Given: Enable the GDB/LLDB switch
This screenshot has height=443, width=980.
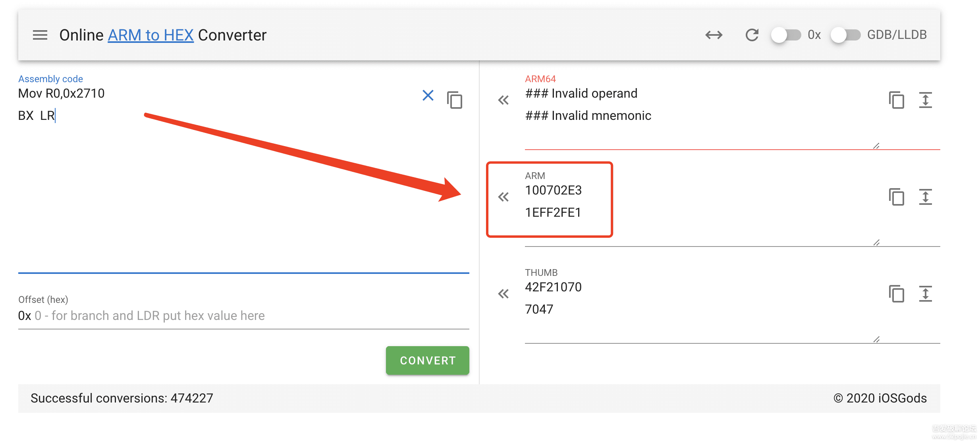Looking at the screenshot, I should tap(845, 35).
